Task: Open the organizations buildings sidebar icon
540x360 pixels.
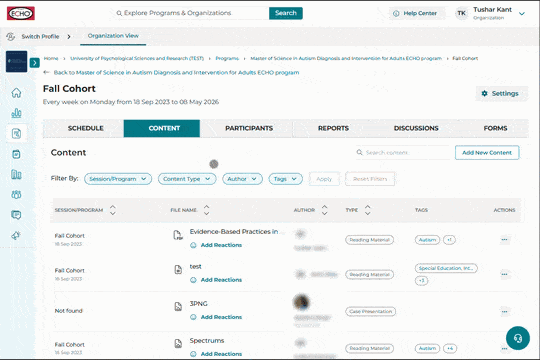Action: (16, 174)
